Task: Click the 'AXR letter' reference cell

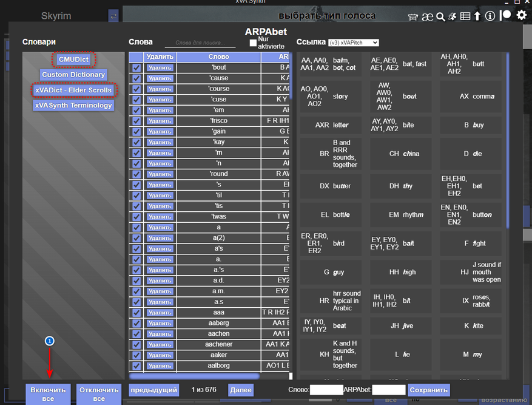Action: click(x=331, y=125)
